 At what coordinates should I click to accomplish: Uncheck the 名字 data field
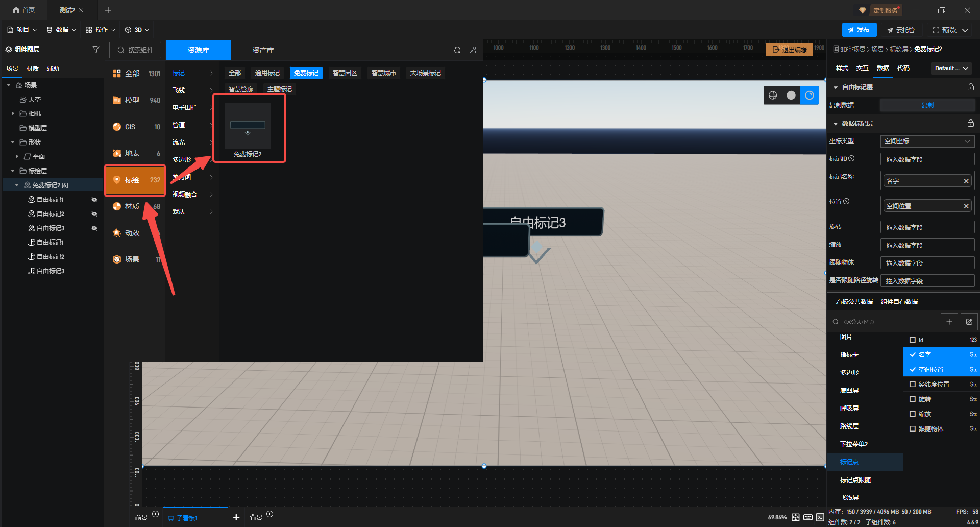pos(913,354)
